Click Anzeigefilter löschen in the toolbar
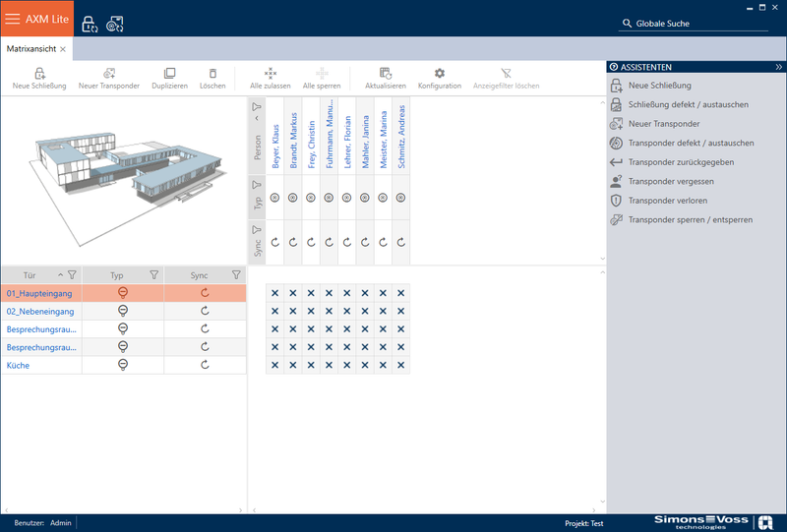787x532 pixels. pyautogui.click(x=506, y=79)
